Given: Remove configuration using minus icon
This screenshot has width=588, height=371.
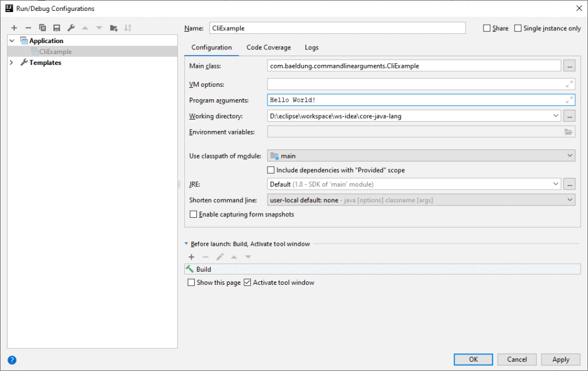Looking at the screenshot, I should coord(28,28).
